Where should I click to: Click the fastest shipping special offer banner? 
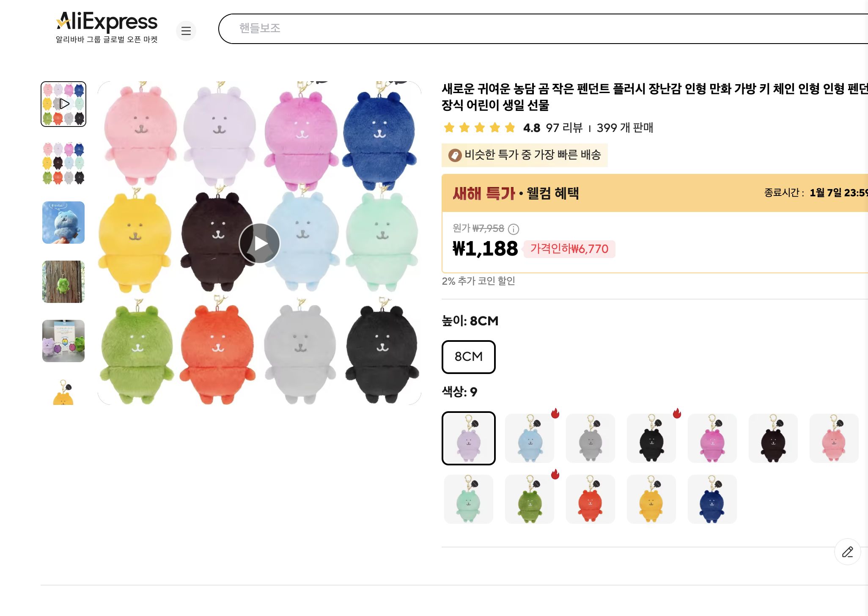(x=525, y=155)
